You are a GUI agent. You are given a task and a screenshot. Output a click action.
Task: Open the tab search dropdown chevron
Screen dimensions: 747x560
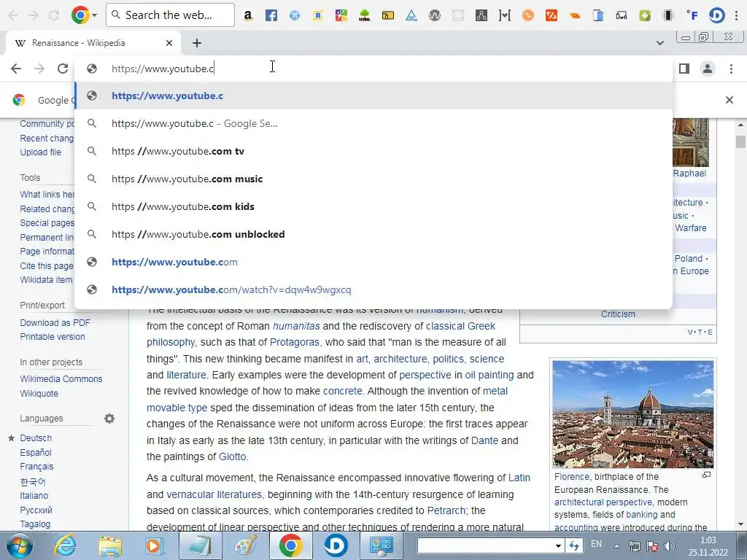[x=659, y=43]
